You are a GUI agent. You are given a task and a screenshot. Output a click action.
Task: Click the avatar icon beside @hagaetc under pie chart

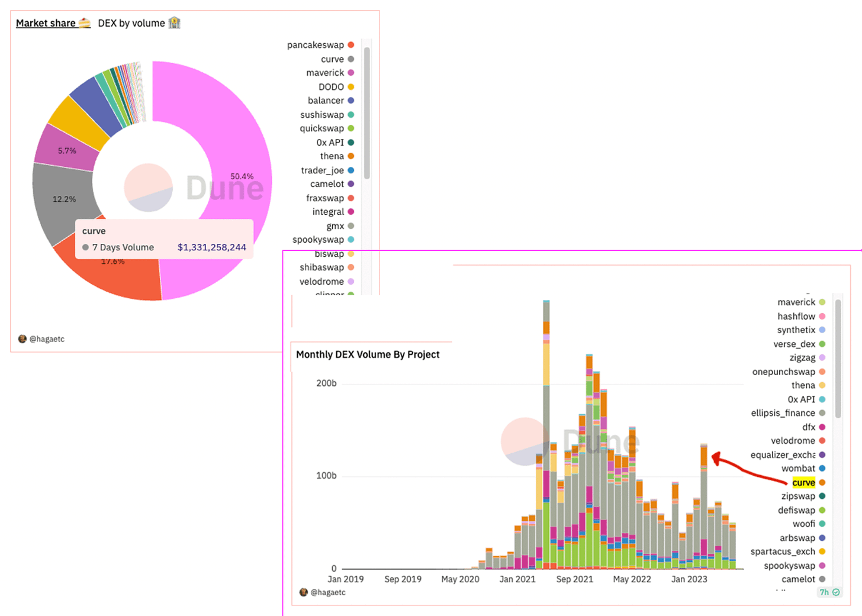tap(22, 339)
